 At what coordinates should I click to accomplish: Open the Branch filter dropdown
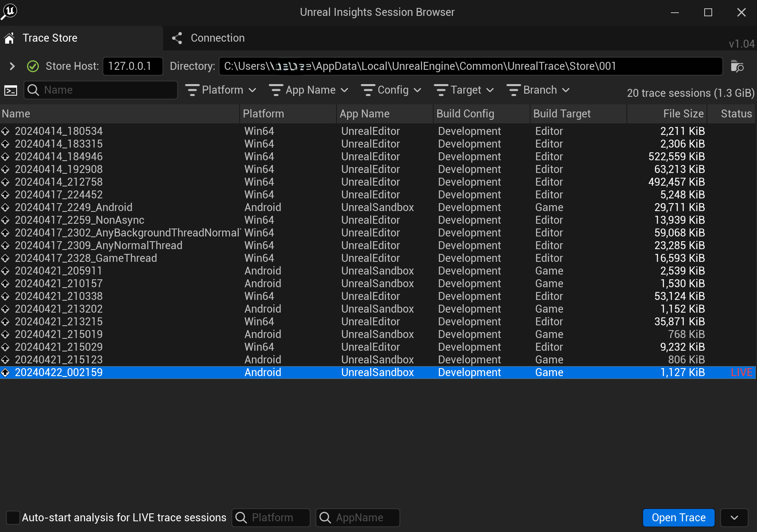[x=538, y=90]
